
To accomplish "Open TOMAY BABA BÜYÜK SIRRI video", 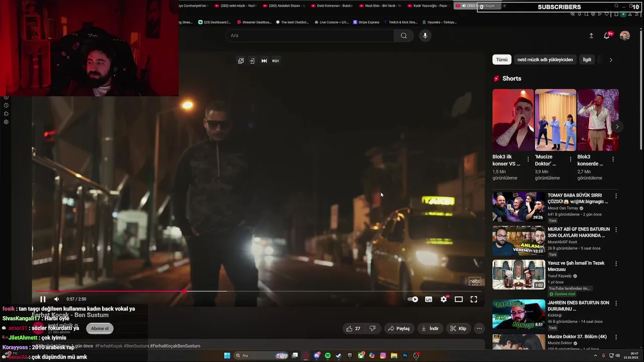I will coord(519,207).
